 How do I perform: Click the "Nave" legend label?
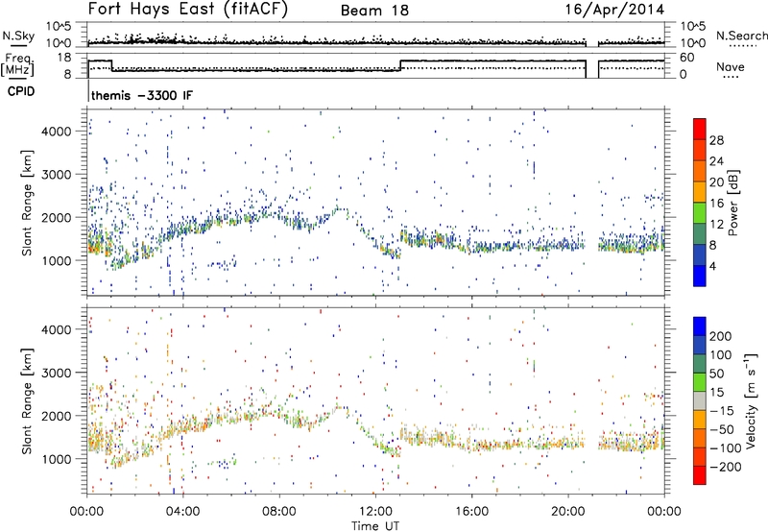pos(731,66)
